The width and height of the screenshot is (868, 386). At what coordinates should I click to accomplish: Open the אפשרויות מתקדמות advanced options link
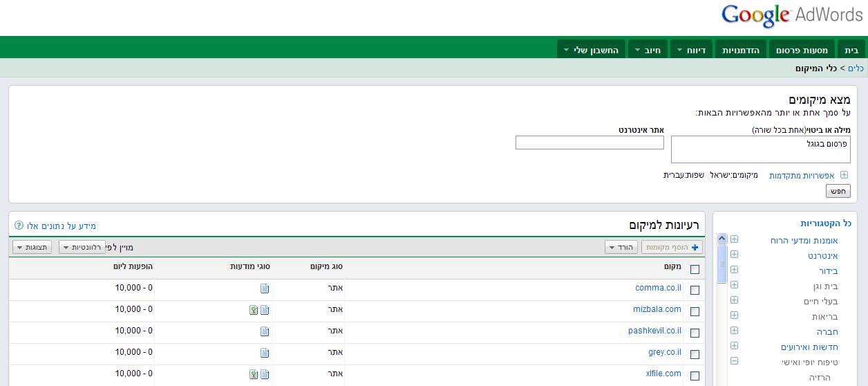tap(802, 176)
